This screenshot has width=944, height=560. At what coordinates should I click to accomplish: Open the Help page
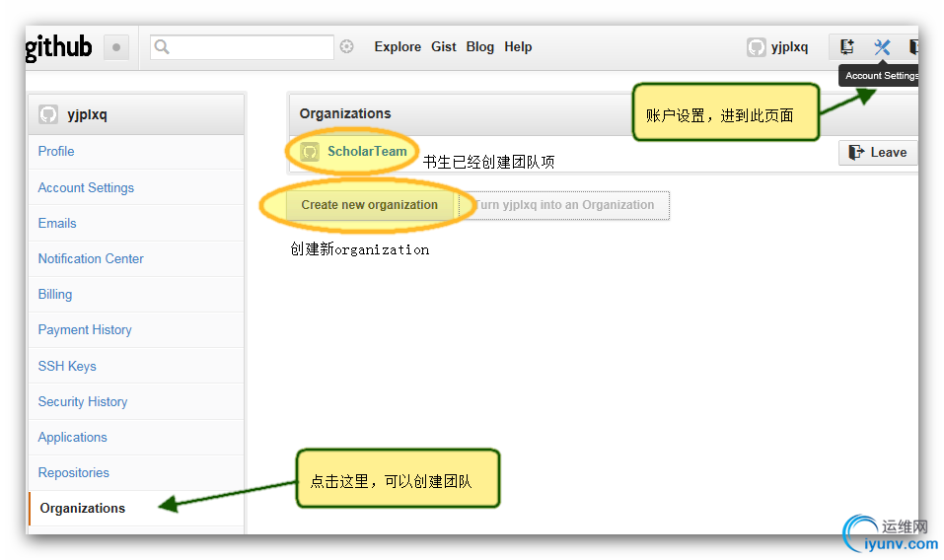click(x=518, y=47)
